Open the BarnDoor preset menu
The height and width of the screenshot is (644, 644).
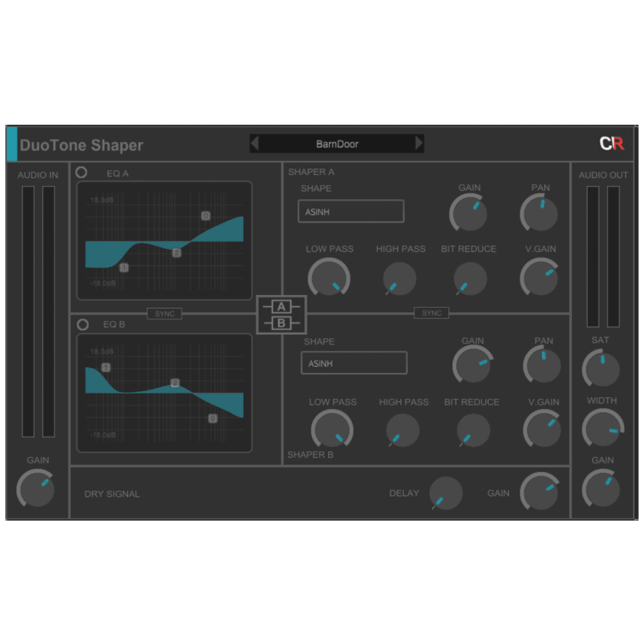pos(337,144)
